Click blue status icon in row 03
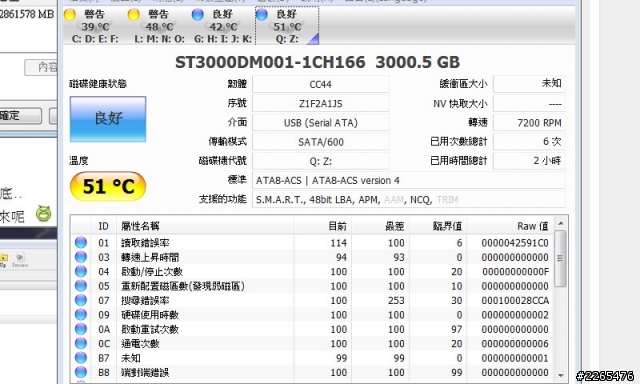 click(81, 257)
